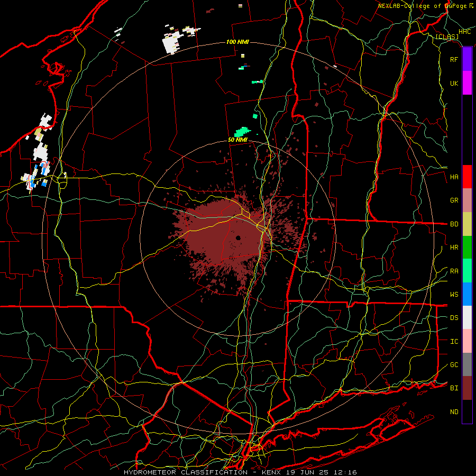Click the GC gray legend swatch

(x=467, y=364)
